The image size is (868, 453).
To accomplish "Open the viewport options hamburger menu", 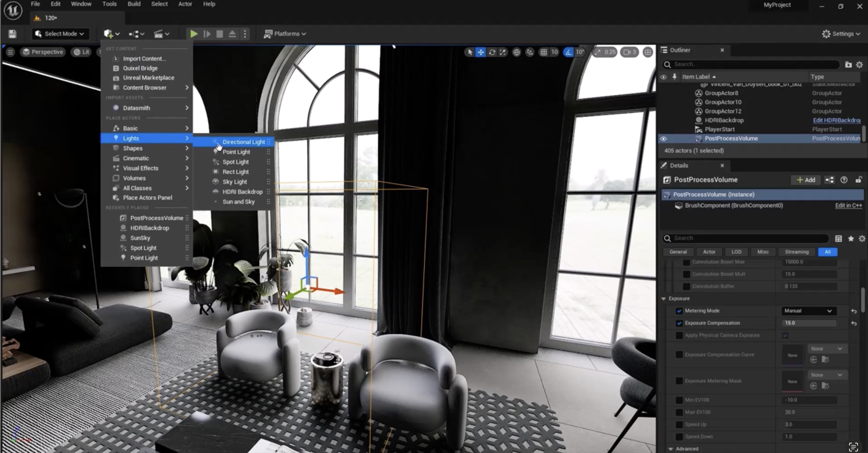I will pyautogui.click(x=10, y=52).
